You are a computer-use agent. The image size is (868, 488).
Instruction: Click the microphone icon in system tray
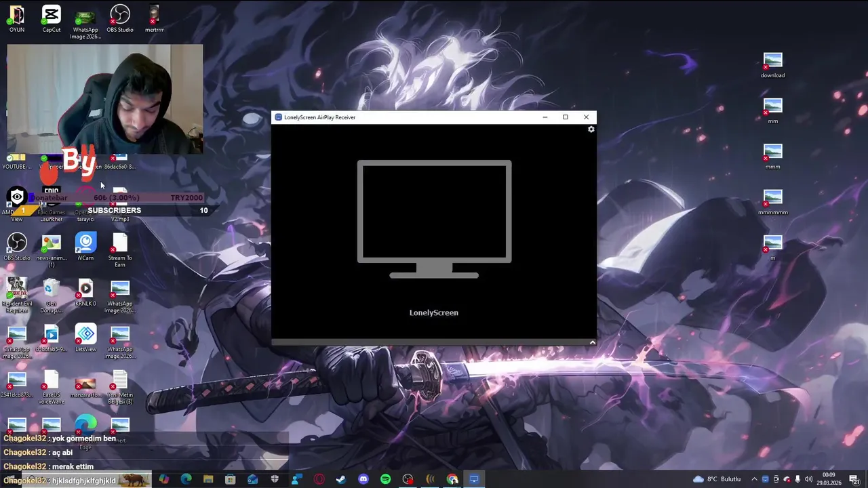pyautogui.click(x=797, y=479)
